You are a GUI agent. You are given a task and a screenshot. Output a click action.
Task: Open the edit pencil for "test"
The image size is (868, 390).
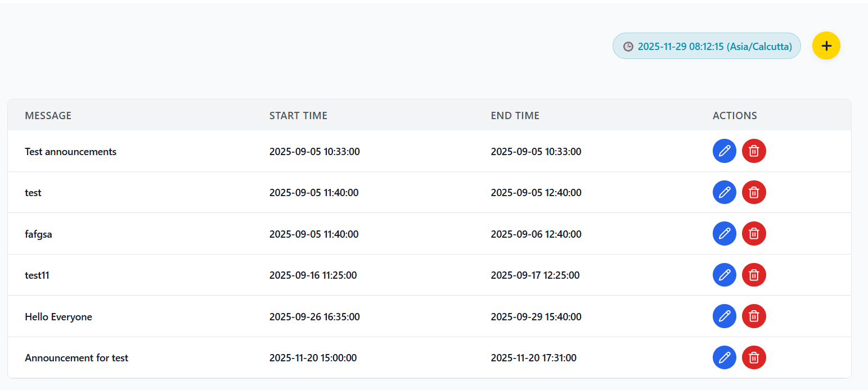tap(725, 192)
